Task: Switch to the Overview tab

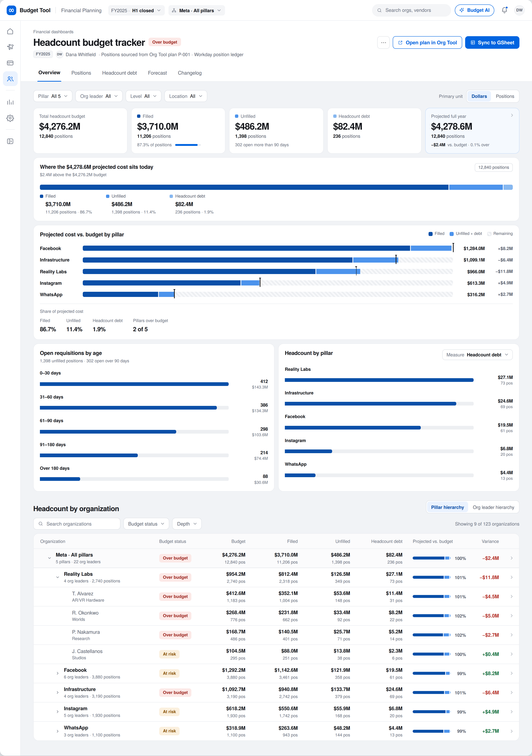Action: click(x=49, y=72)
